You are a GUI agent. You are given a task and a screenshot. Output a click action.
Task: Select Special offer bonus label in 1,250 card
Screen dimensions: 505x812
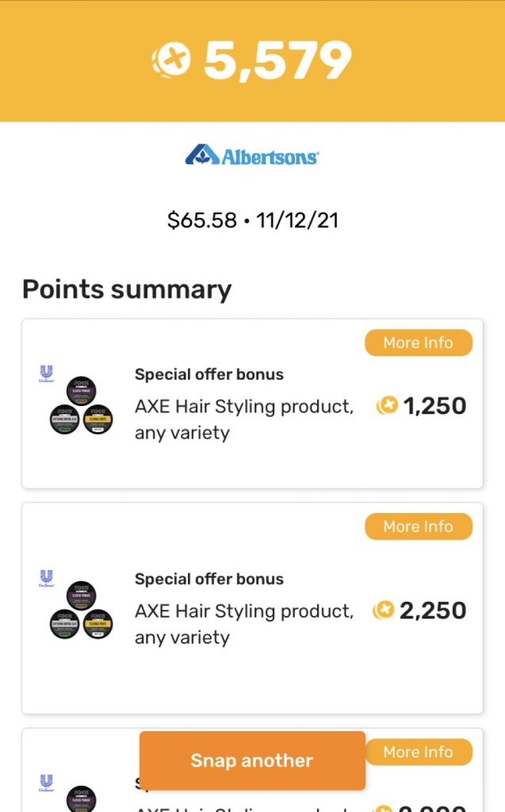tap(209, 374)
